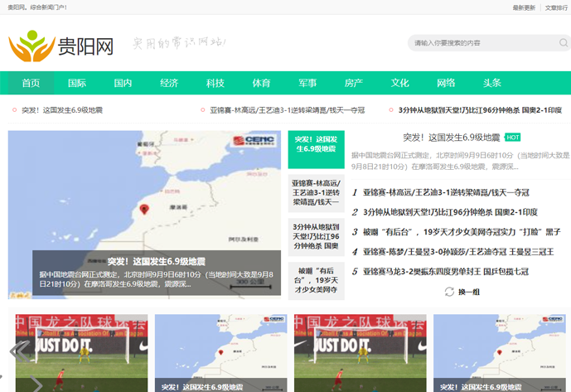
Task: Click the red location pin on the map
Action: pyautogui.click(x=144, y=210)
